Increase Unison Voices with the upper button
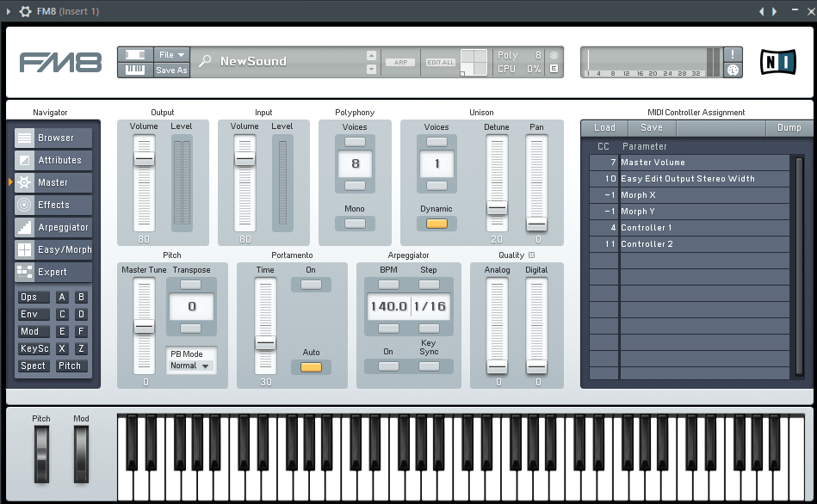The width and height of the screenshot is (817, 504). 436,142
